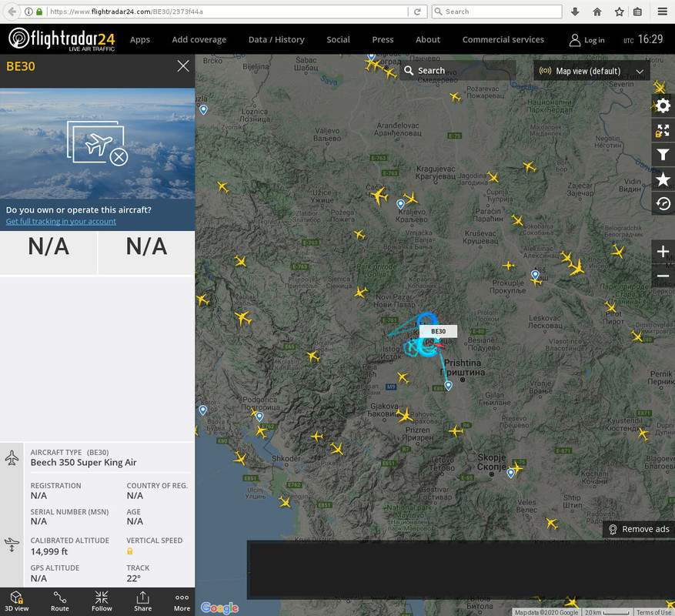Click the Flightradar24 logo

(62, 39)
